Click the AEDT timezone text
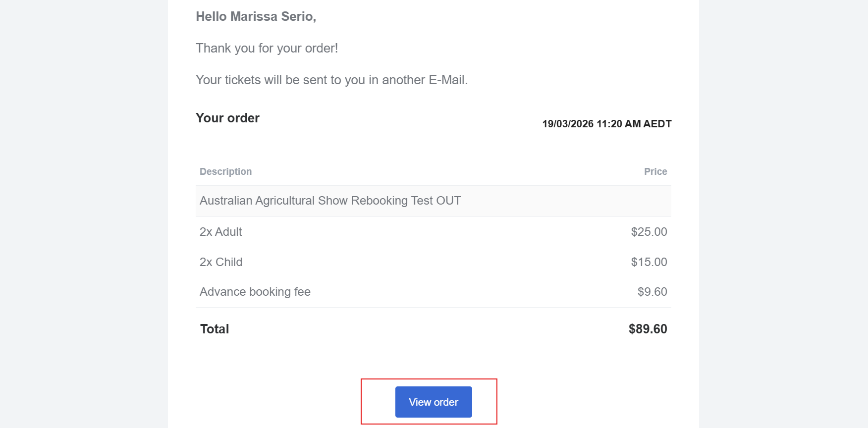The image size is (868, 428). [657, 124]
